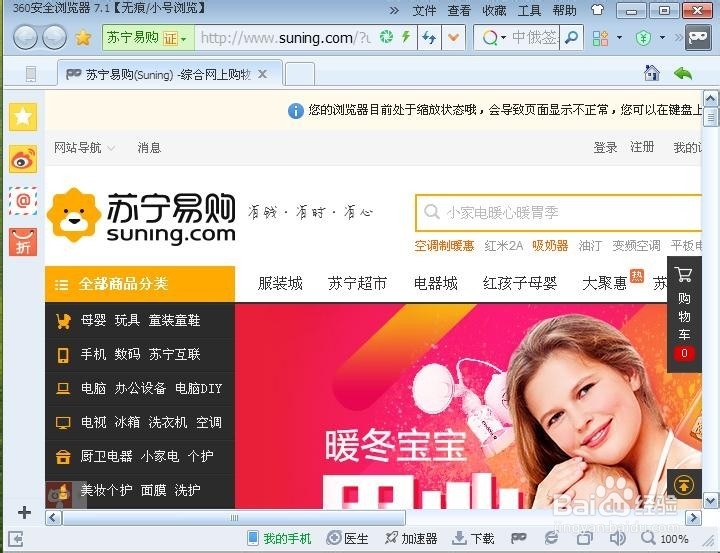Screen dimensions: 720x553
Task: Click the green undo-close arrow icon
Action: pos(683,73)
